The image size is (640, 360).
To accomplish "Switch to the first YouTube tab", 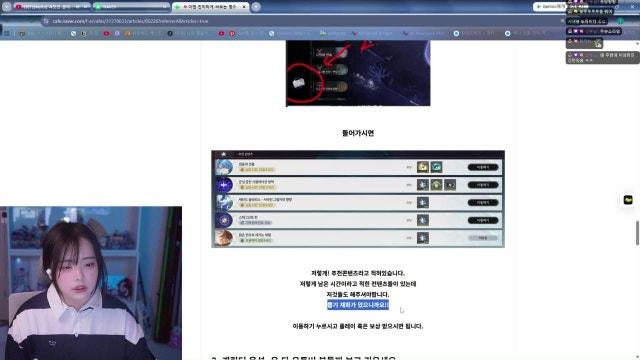I will pos(52,7).
